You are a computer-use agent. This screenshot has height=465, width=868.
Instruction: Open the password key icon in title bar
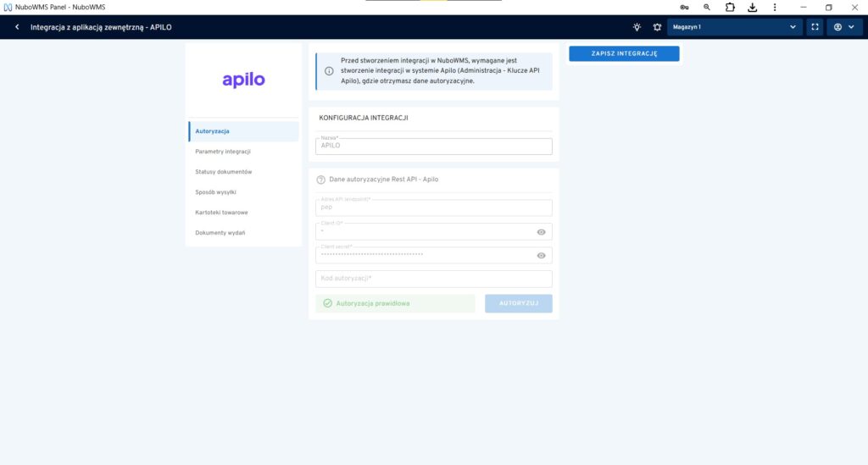click(x=684, y=7)
